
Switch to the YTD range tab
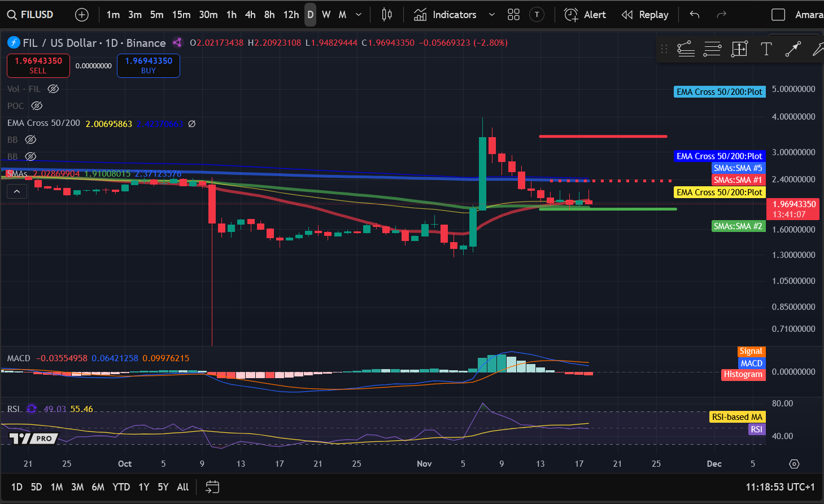[x=121, y=487]
